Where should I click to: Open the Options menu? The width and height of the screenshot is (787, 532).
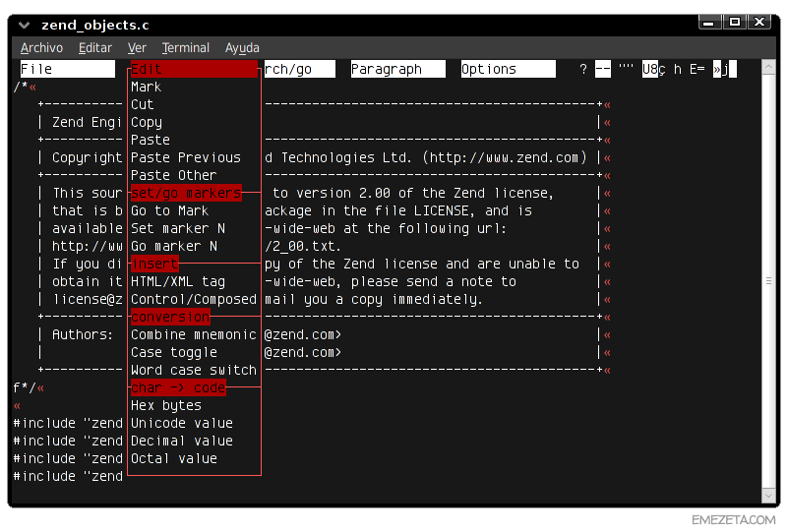click(x=508, y=69)
